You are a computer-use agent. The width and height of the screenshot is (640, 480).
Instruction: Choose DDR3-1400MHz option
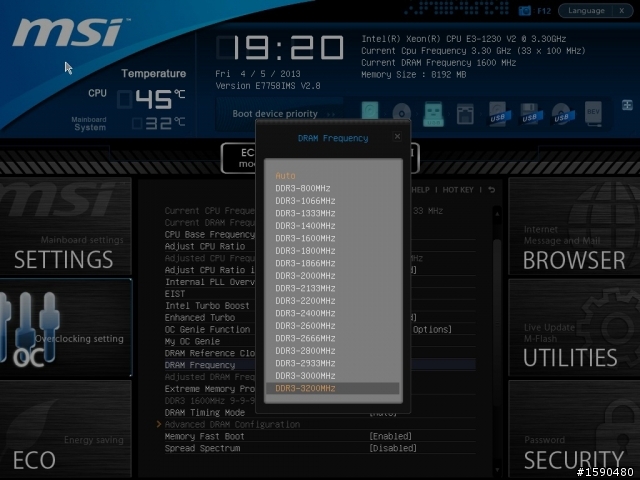click(x=305, y=226)
